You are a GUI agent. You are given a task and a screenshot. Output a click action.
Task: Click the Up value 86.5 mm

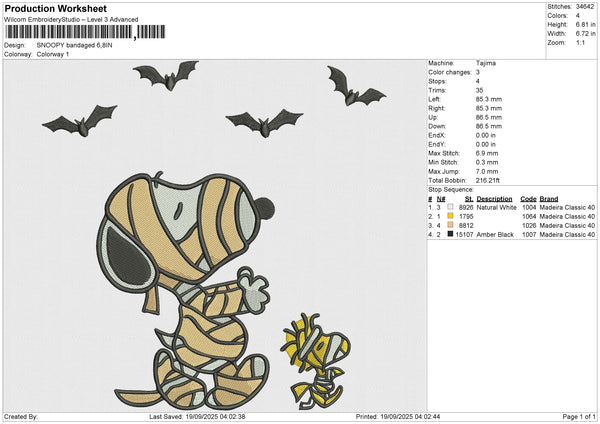[x=489, y=117]
